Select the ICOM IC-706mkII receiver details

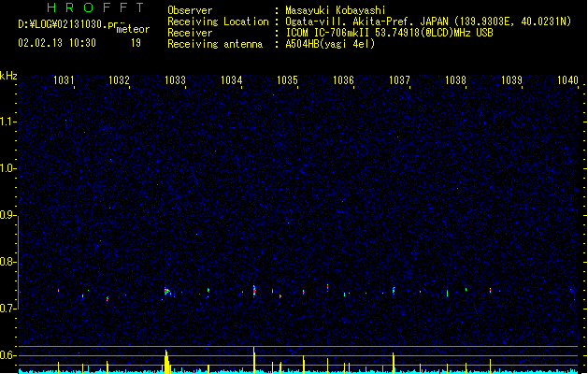pos(389,33)
